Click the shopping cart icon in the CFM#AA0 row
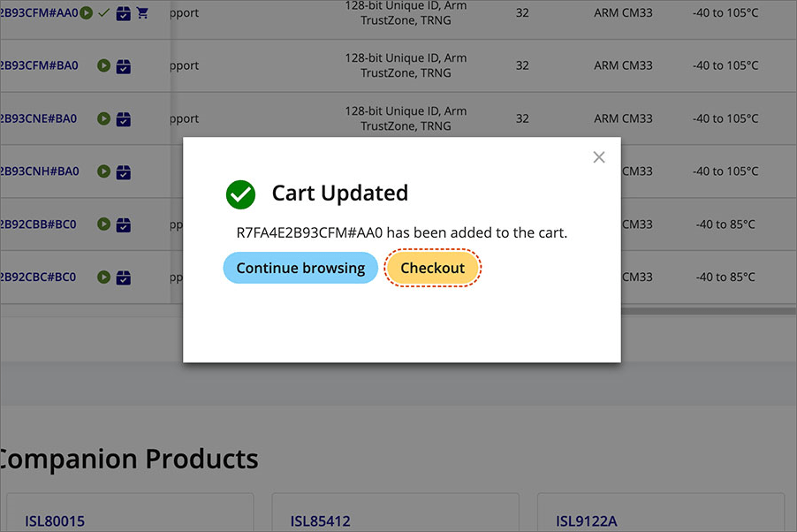Screen dimensions: 797x532 coord(142,13)
